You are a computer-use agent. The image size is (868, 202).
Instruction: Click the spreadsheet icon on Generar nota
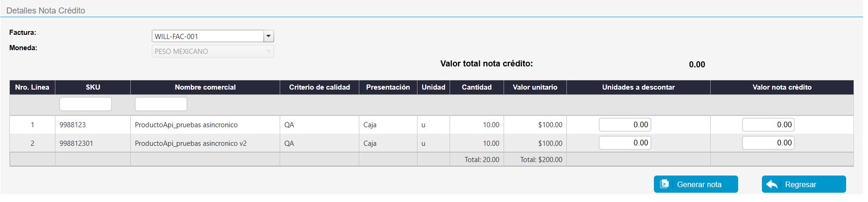665,184
